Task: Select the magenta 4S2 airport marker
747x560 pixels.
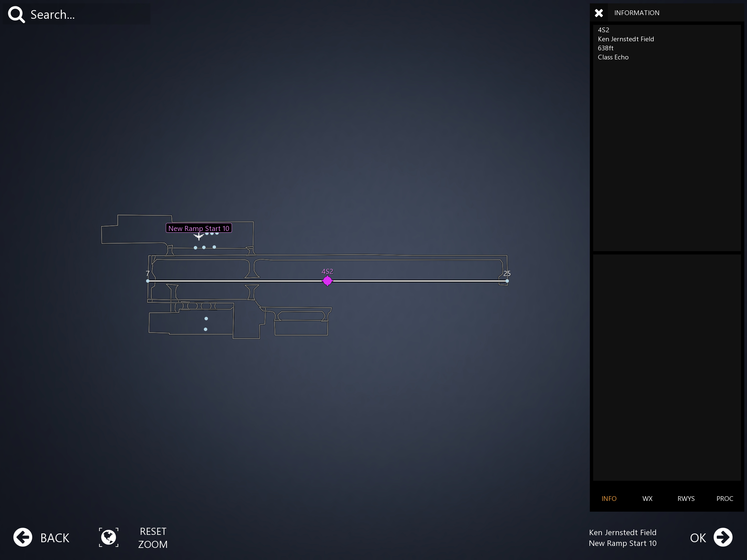Action: click(x=327, y=281)
